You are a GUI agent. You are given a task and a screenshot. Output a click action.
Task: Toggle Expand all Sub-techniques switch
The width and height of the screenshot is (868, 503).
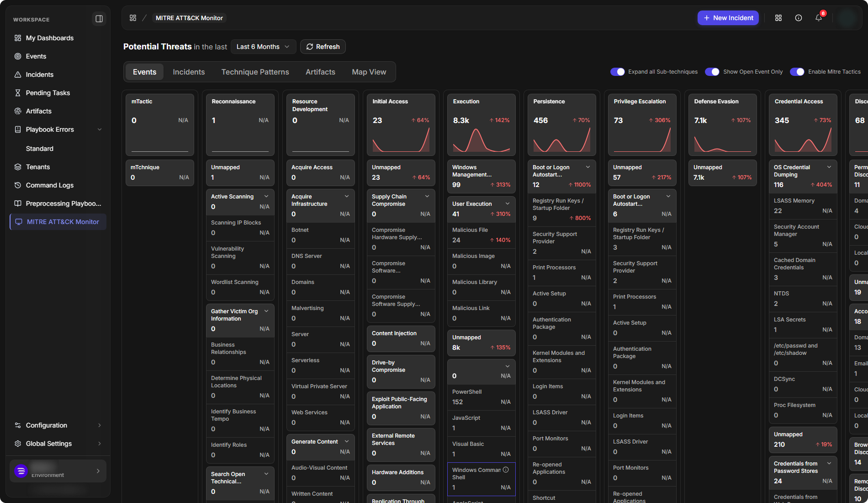(x=618, y=72)
